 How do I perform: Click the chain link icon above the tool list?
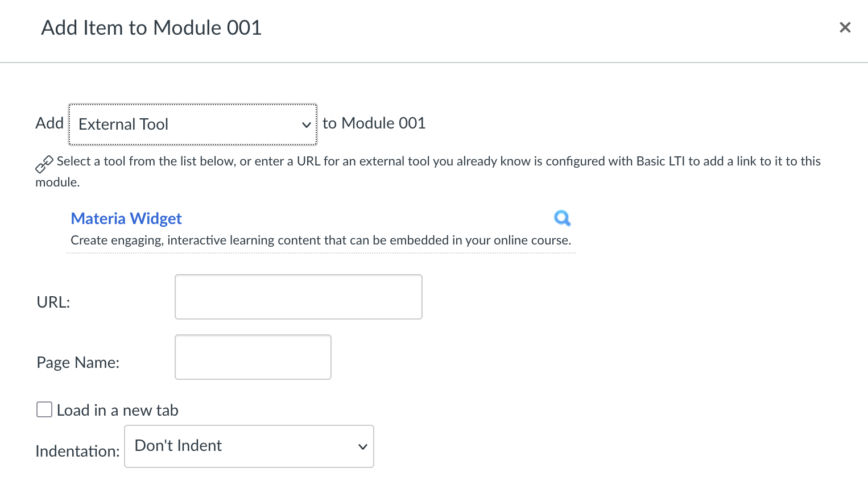coord(44,164)
